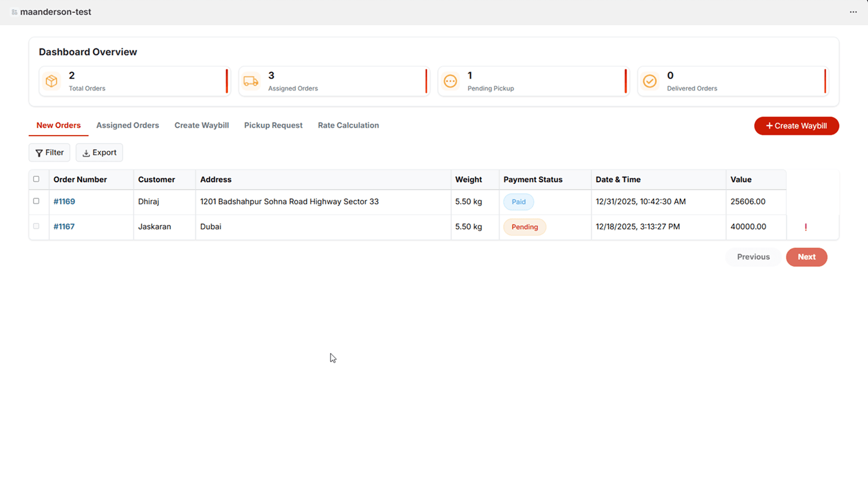Viewport: 868px width, 488px height.
Task: Go to the Previous page
Action: (754, 257)
